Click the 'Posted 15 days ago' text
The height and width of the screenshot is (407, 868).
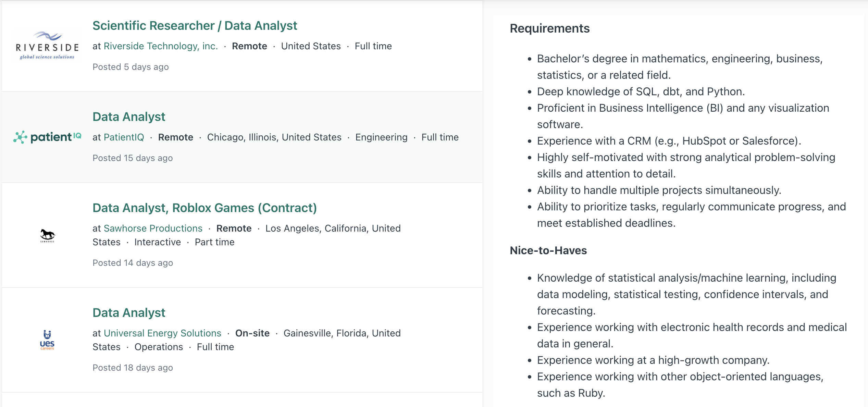(x=133, y=158)
